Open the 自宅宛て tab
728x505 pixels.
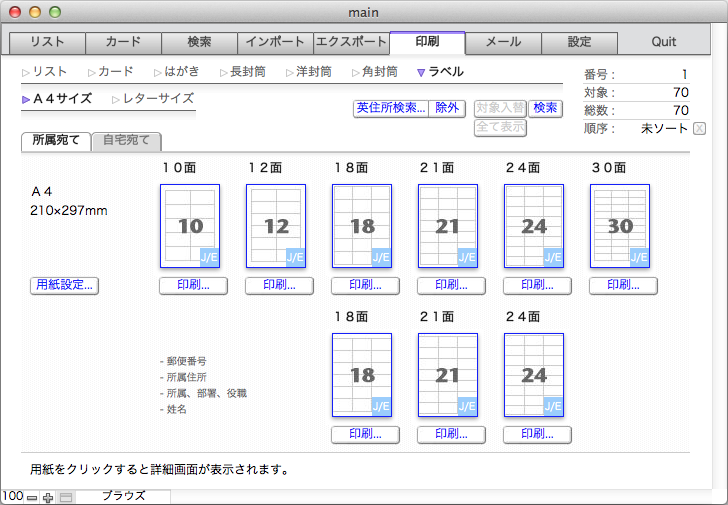pyautogui.click(x=128, y=141)
